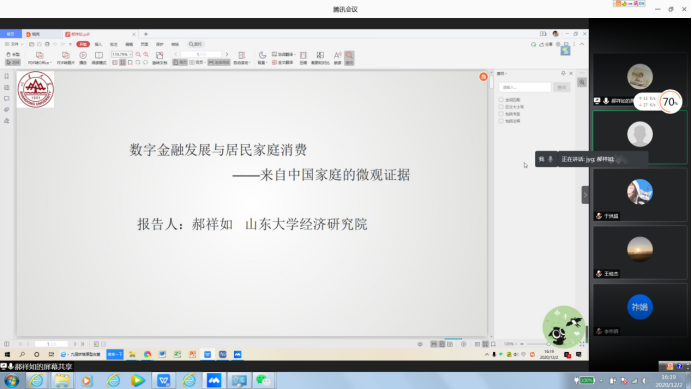Click the highlighted find tool icon in the ribbon
The width and height of the screenshot is (692, 389).
pos(349,57)
